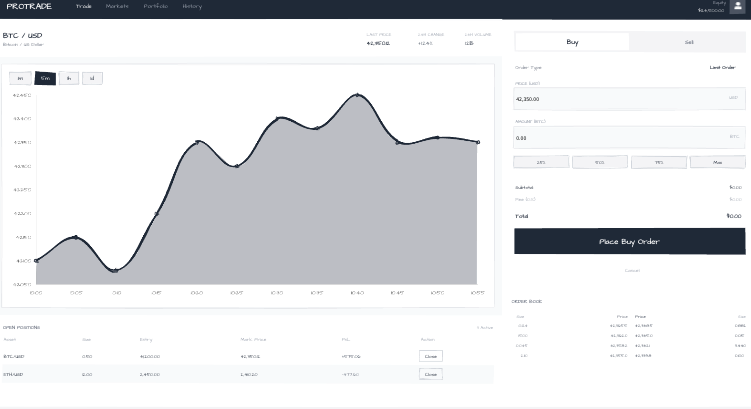
Task: Select the Buy tab in order panel
Action: point(572,42)
